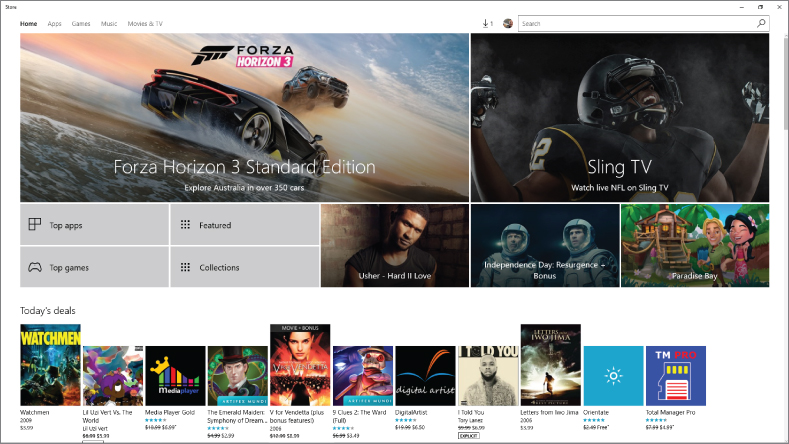Screen dimensions: 789x444
Task: Open the 9 Clues 2: The Ward cover
Action: 363,376
